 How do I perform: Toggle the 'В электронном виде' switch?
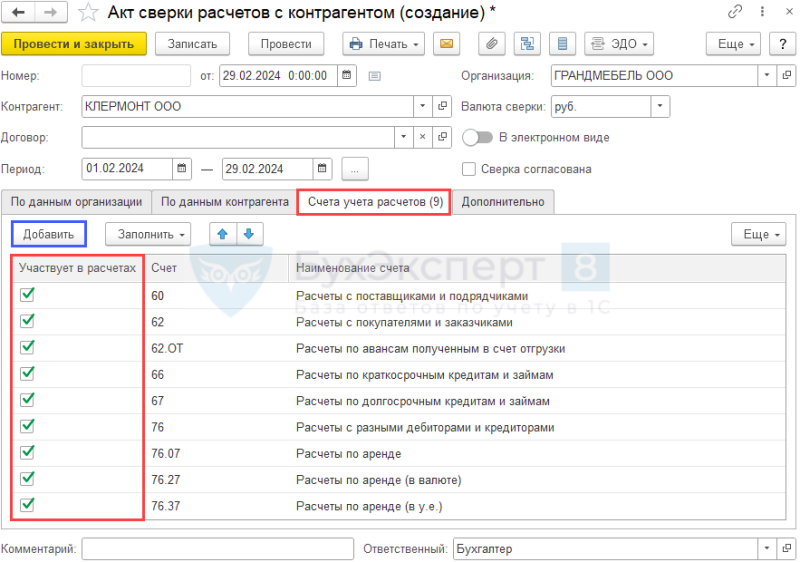point(477,138)
